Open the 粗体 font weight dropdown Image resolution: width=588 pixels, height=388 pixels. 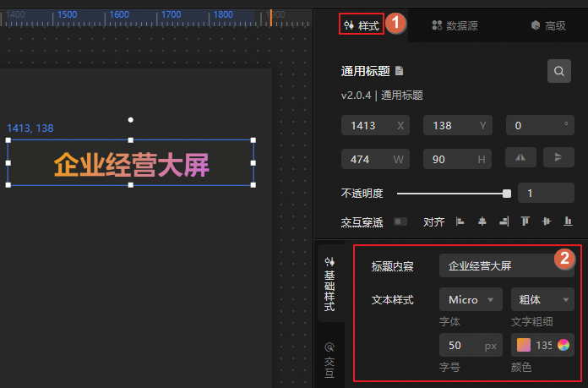tap(542, 299)
